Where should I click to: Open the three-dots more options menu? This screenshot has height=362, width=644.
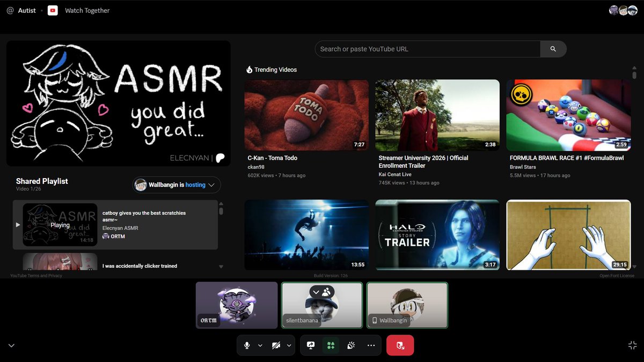pos(371,345)
